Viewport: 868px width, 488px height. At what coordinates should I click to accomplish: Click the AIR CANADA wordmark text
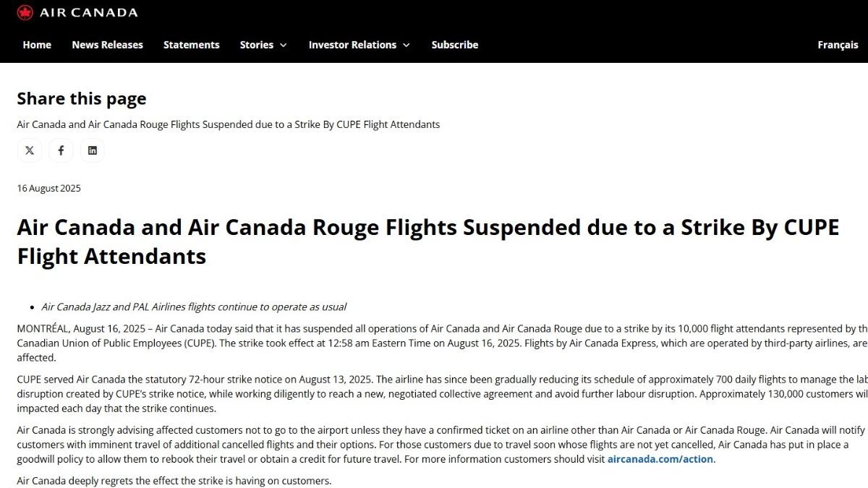pyautogui.click(x=88, y=12)
